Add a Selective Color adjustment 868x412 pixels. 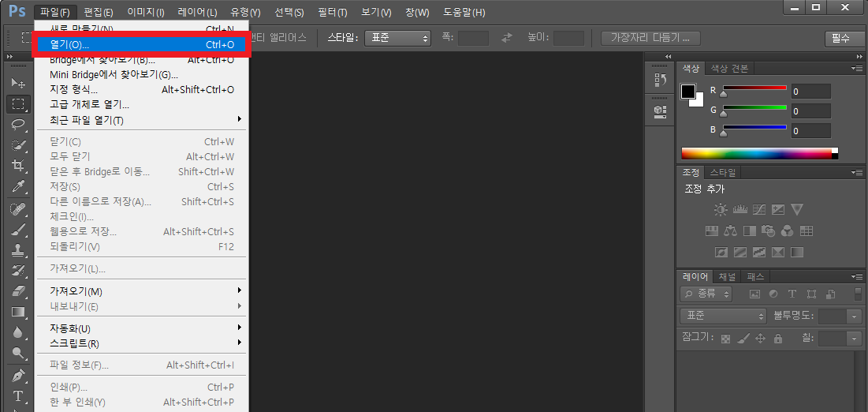point(778,253)
